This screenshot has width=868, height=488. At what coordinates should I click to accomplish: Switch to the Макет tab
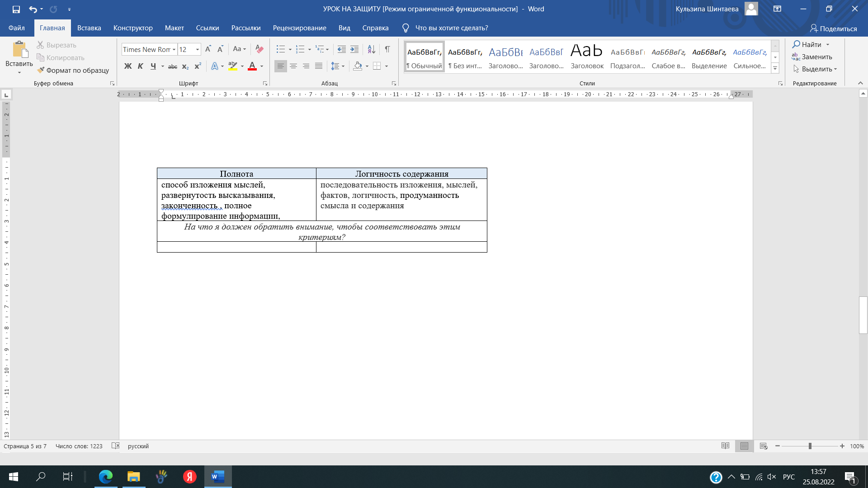click(174, 28)
